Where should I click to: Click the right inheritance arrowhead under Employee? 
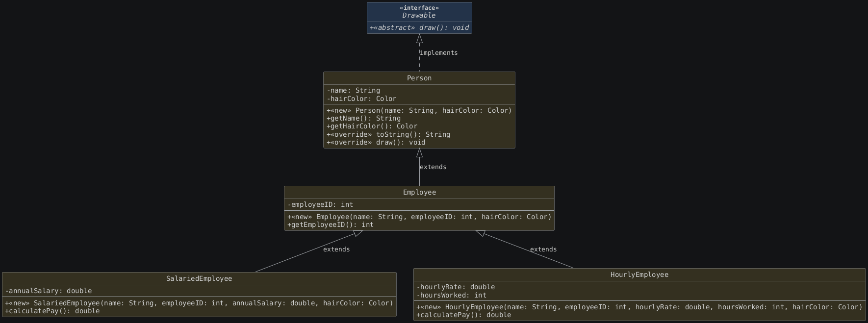tap(481, 233)
